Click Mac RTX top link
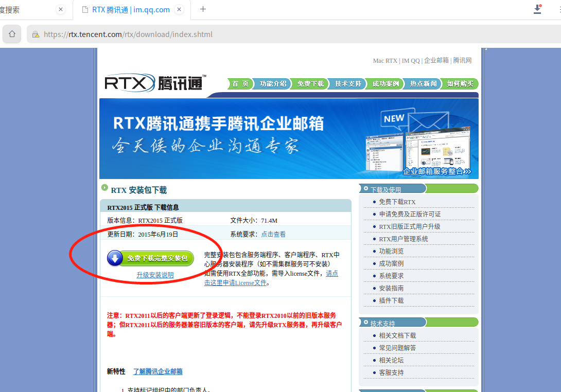The width and height of the screenshot is (561, 392). click(x=385, y=61)
